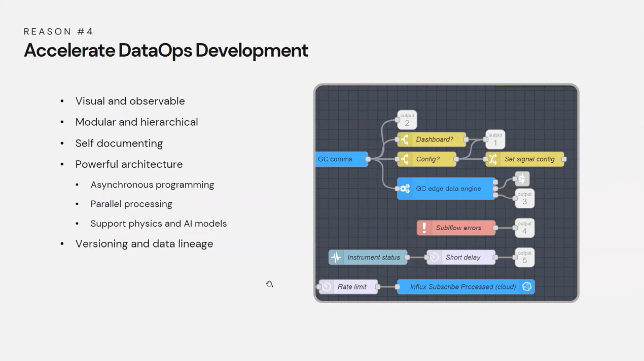Select the output 5 node

coord(525,258)
